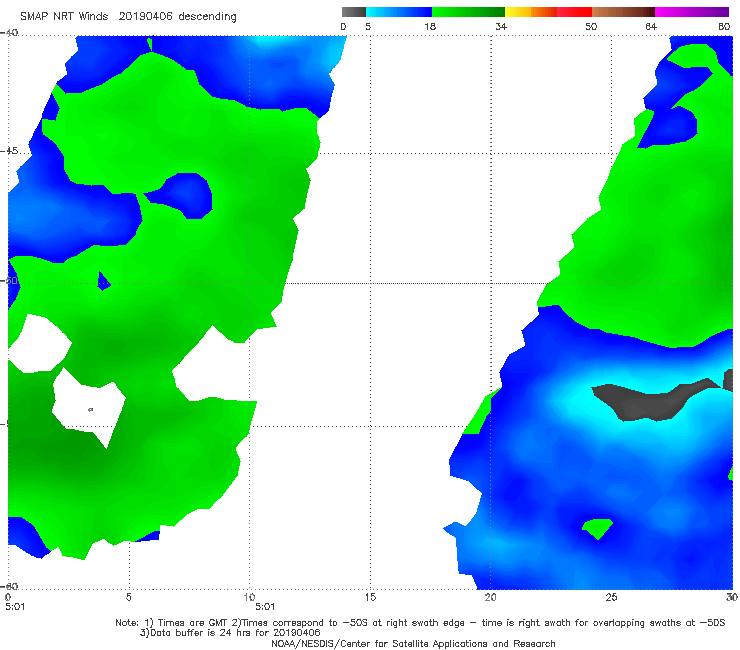Image resolution: width=740 pixels, height=650 pixels.
Task: Click the latitude label '-60'
Action: click(9, 586)
